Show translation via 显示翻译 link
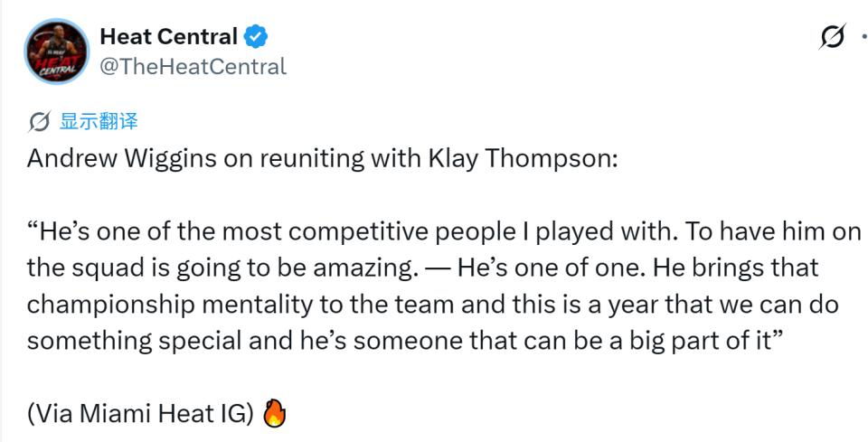Image resolution: width=868 pixels, height=442 pixels. (99, 121)
